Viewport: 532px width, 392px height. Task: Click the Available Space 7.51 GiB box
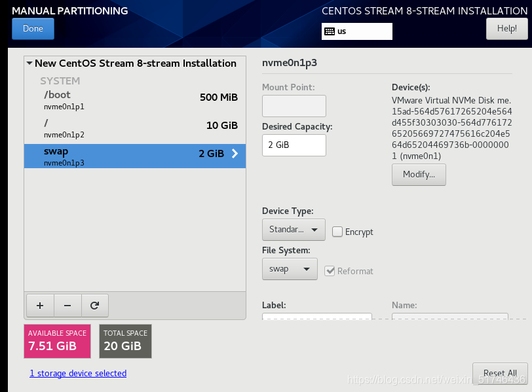point(58,341)
